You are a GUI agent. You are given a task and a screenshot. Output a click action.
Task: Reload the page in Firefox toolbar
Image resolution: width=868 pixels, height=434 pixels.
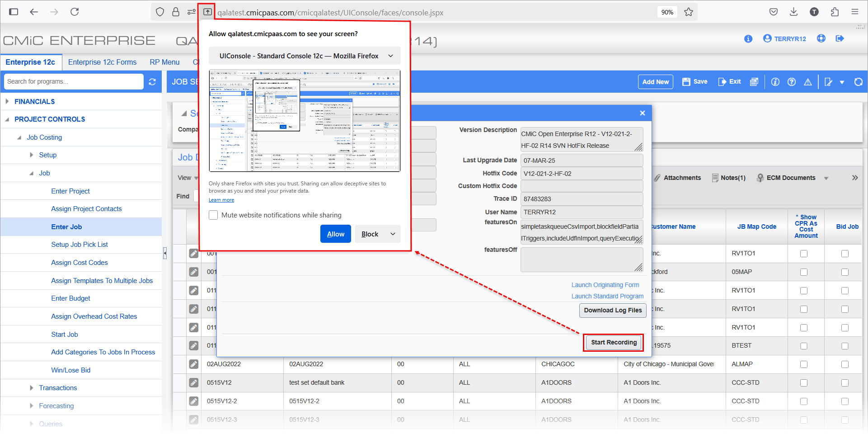75,12
